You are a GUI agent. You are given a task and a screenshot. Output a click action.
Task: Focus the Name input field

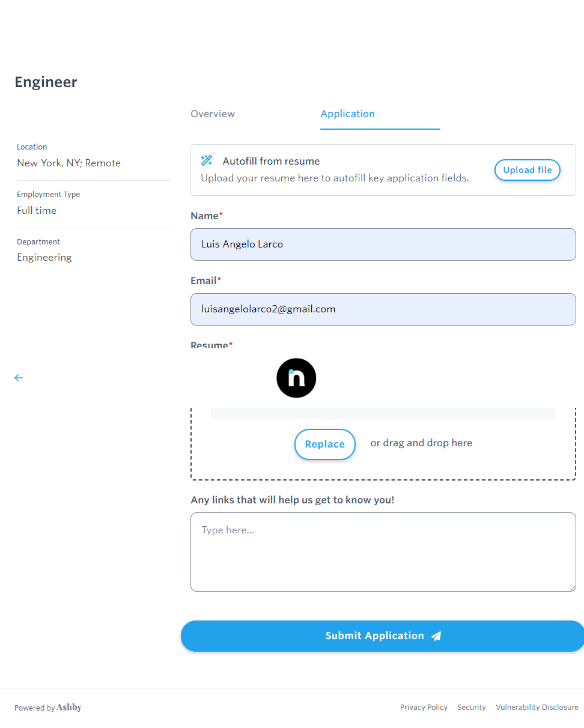click(x=383, y=244)
